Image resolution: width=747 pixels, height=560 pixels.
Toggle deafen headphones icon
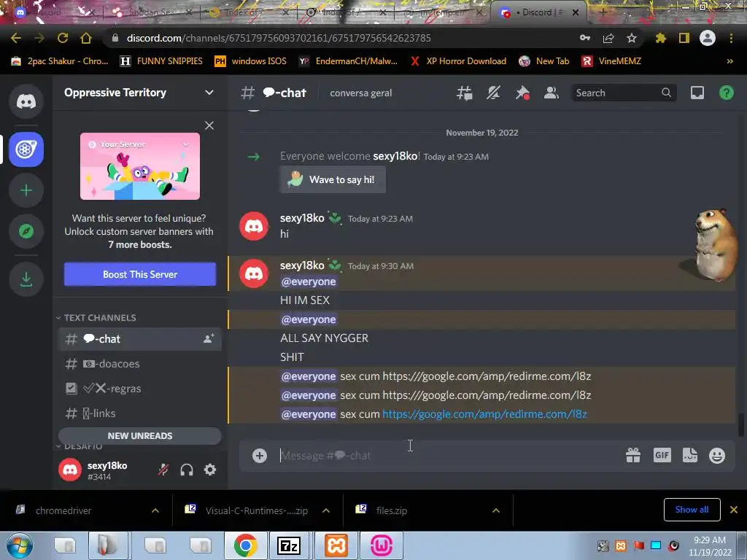[x=187, y=470]
